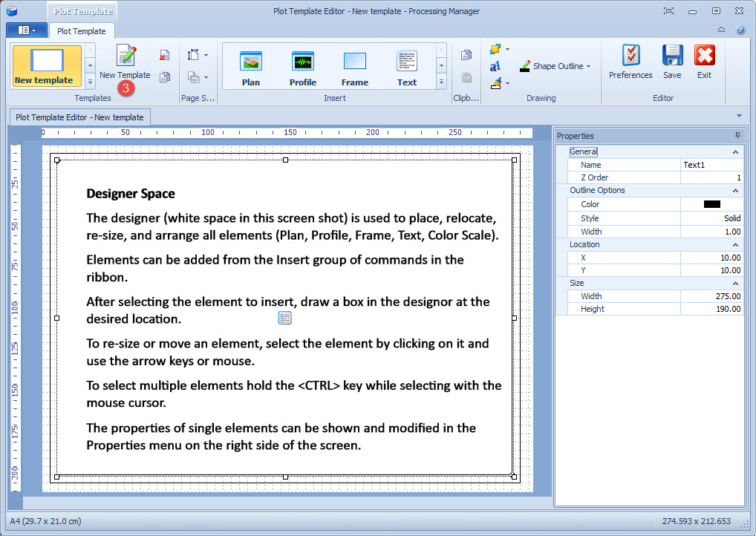Pin the Properties panel
The image size is (756, 536).
pos(737,135)
